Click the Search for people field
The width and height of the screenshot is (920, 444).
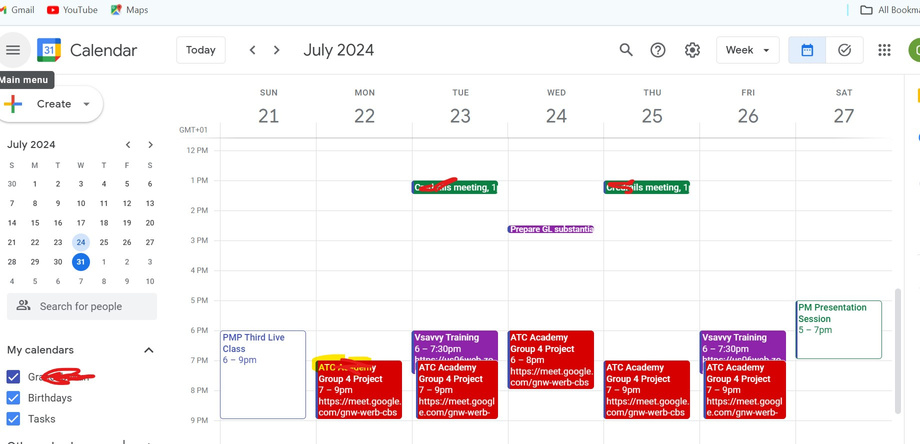[82, 306]
